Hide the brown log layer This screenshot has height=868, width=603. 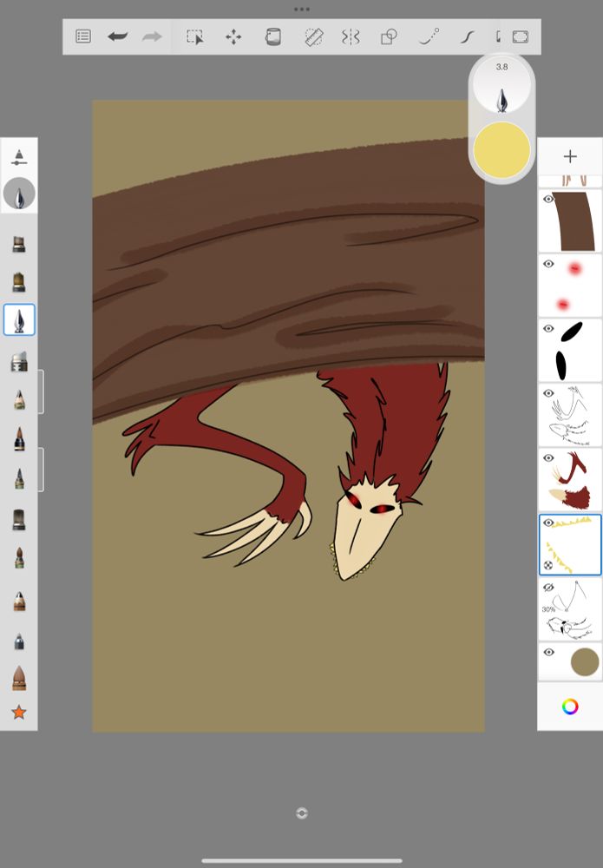548,200
